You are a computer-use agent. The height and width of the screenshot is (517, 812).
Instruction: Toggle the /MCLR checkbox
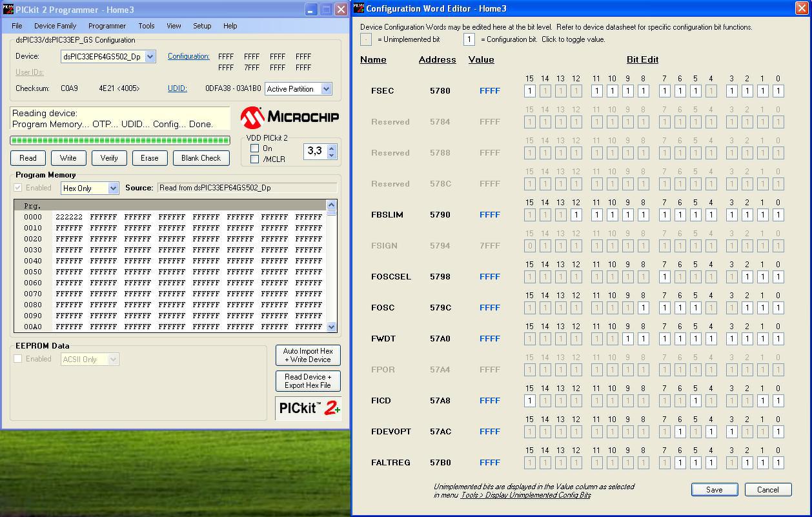click(x=254, y=159)
